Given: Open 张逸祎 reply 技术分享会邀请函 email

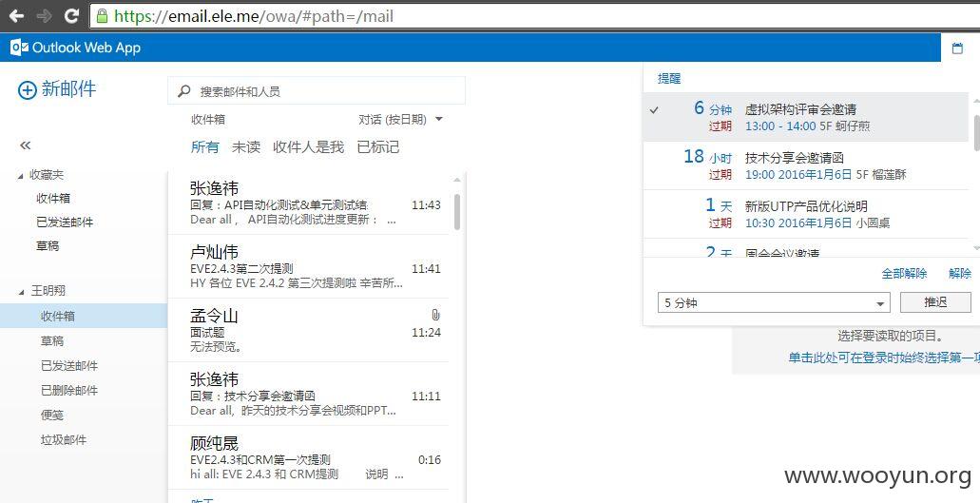Looking at the screenshot, I should pos(309,395).
